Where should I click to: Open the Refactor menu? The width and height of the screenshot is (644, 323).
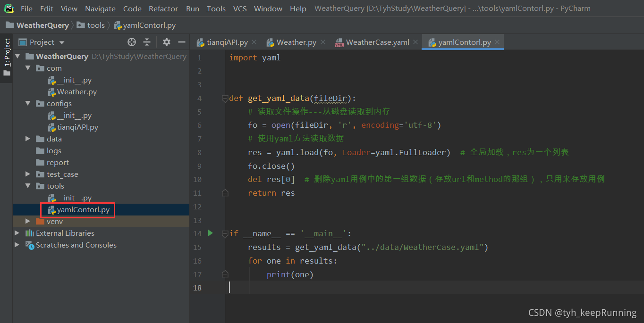163,8
